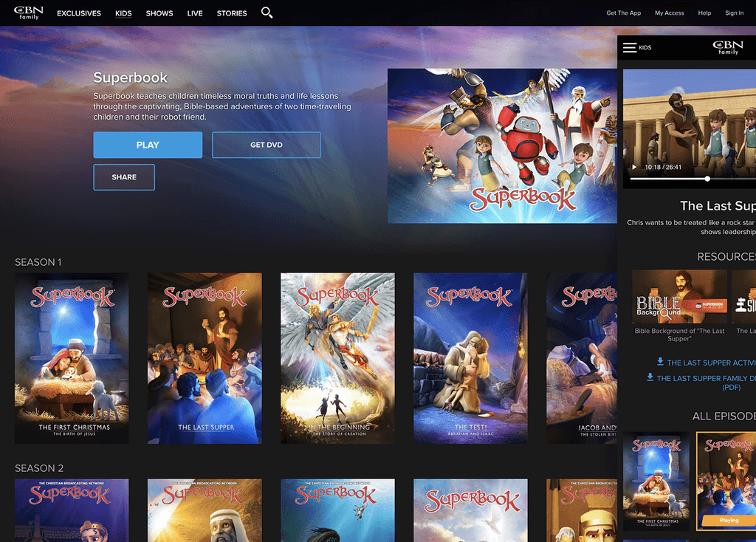Select the Kids menu item

pyautogui.click(x=123, y=13)
